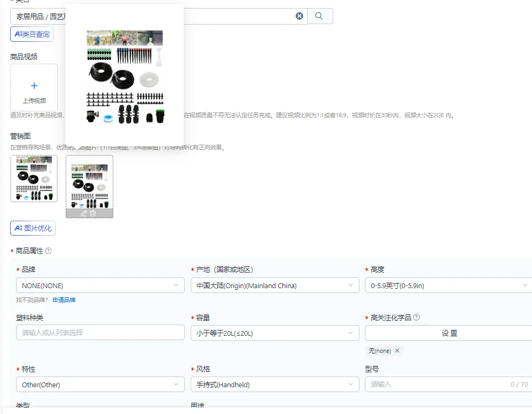Image resolution: width=532 pixels, height=414 pixels.
Task: Click the 高关注化学品 field label
Action: pyautogui.click(x=391, y=318)
